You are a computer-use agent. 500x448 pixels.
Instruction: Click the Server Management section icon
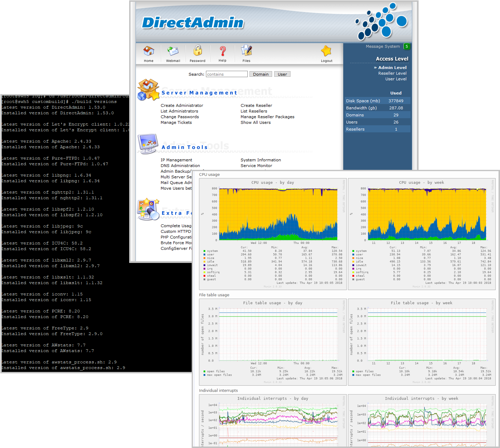coord(148,90)
